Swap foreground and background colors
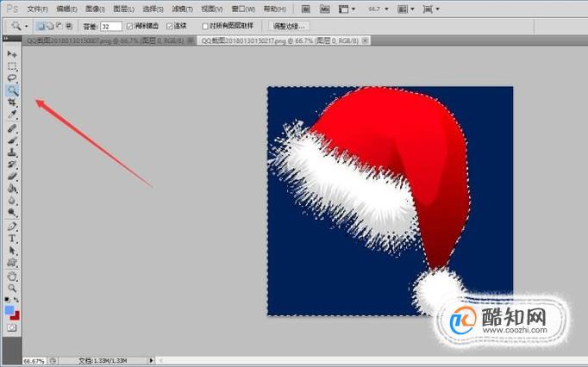This screenshot has height=367, width=588. tap(16, 300)
